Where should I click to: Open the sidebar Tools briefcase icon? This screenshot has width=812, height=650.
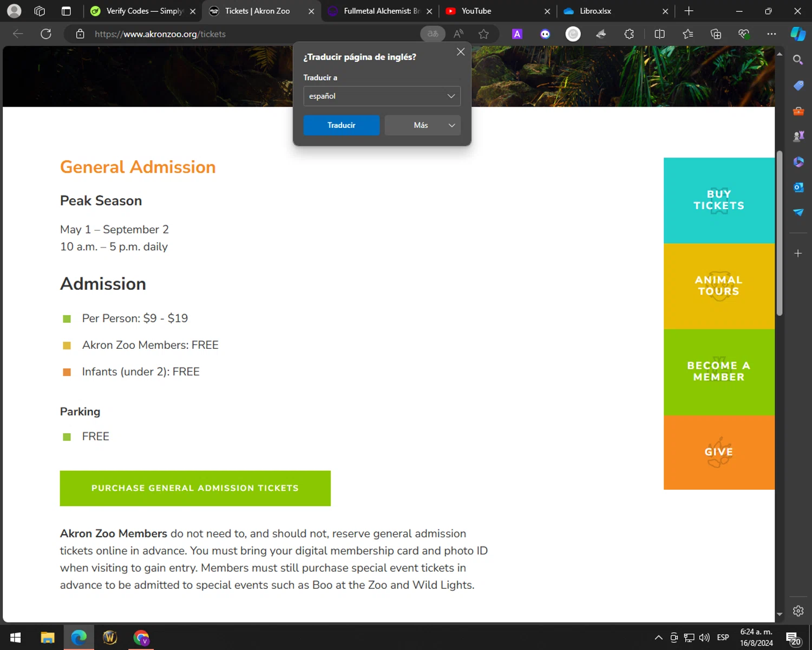click(798, 111)
